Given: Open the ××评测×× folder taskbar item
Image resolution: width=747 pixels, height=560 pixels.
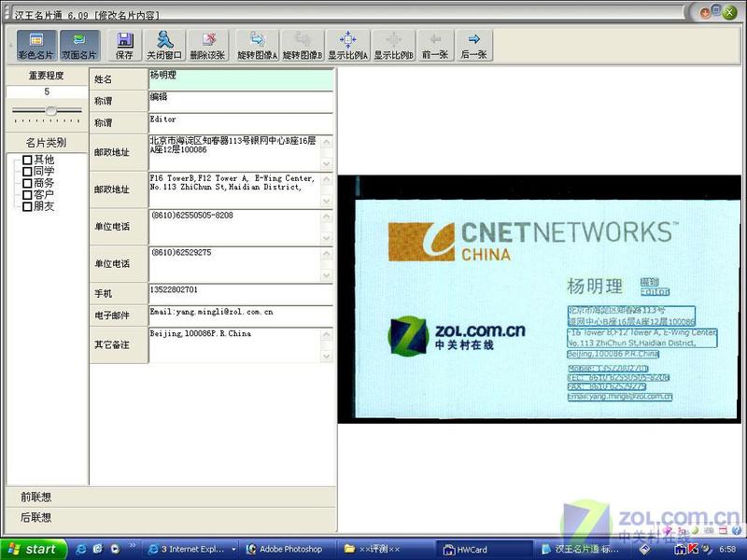Looking at the screenshot, I should [386, 549].
